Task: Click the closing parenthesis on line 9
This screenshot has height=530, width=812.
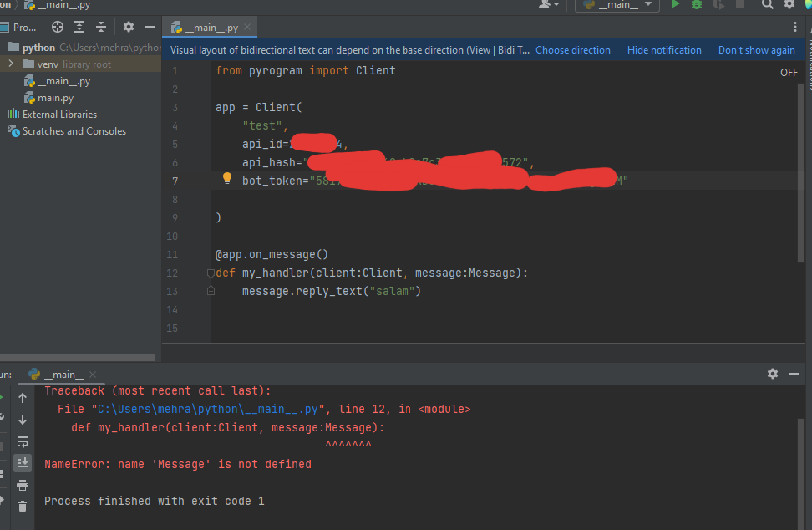Action: pyautogui.click(x=218, y=217)
